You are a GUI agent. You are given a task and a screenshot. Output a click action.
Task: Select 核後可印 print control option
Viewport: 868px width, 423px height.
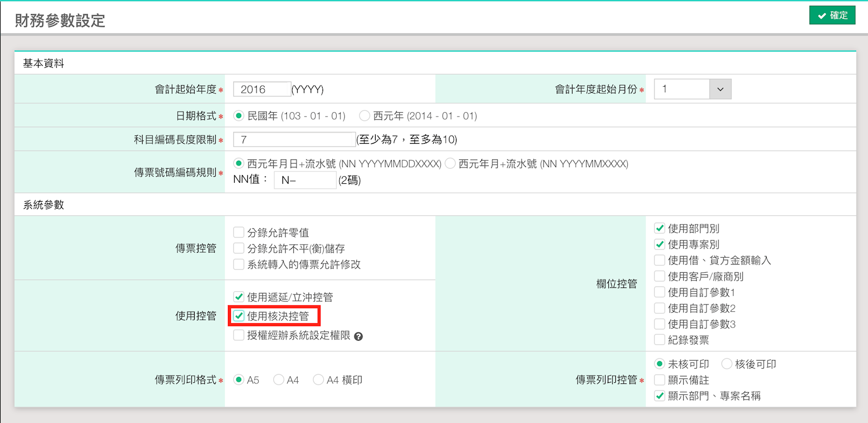pyautogui.click(x=727, y=364)
